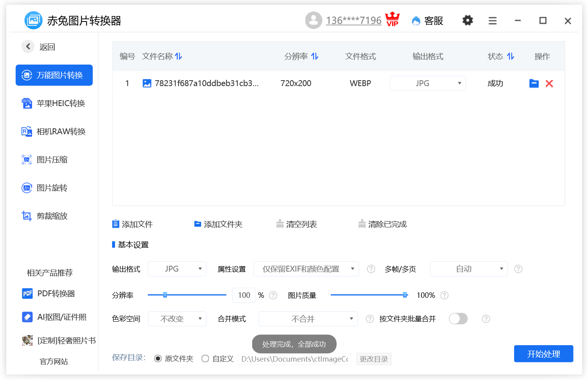Viewport: 588px width, 380px height.
Task: Open the 色彩空间 dropdown
Action: (x=177, y=319)
